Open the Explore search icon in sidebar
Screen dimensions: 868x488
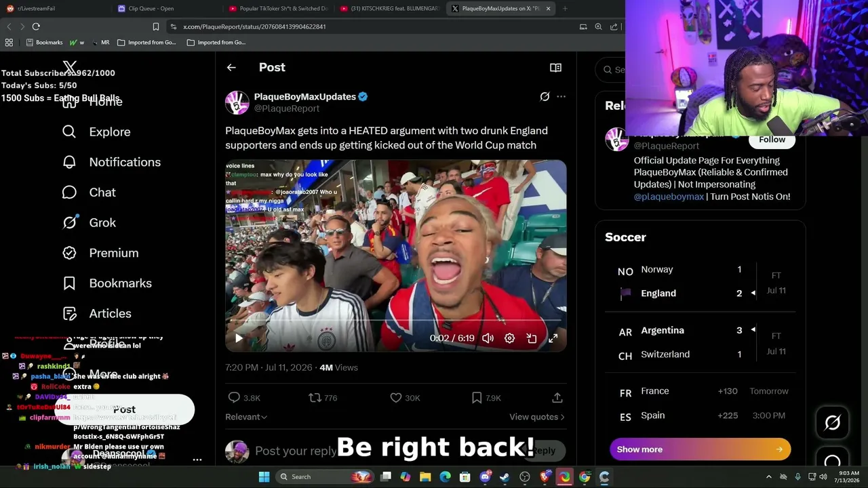[69, 131]
